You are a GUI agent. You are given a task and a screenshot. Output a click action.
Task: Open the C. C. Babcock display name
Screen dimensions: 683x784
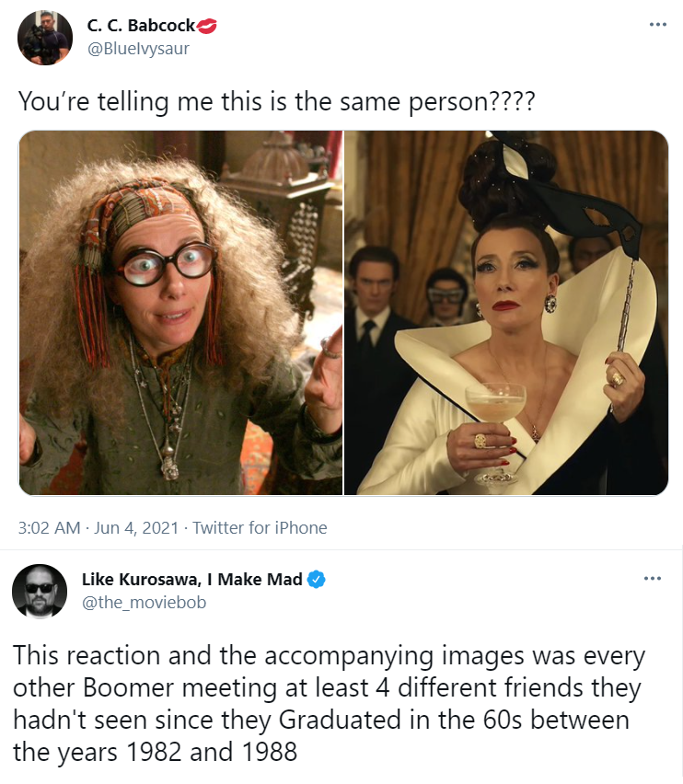pyautogui.click(x=141, y=26)
